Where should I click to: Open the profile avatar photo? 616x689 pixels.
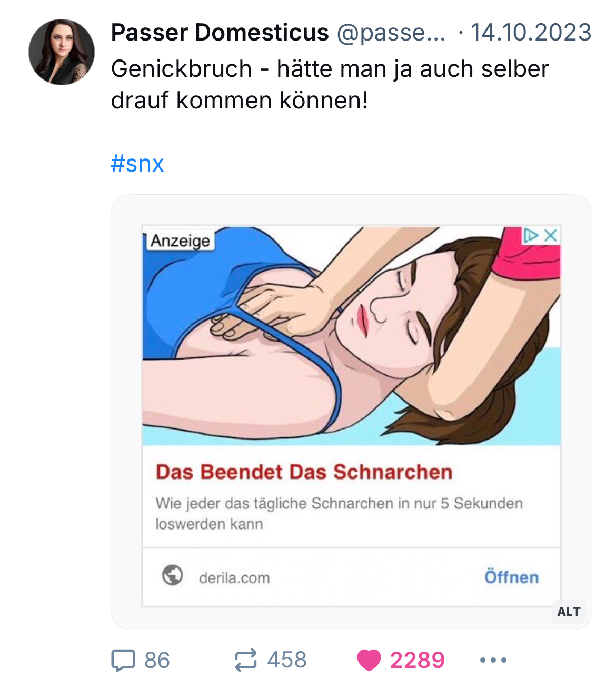coord(62,52)
